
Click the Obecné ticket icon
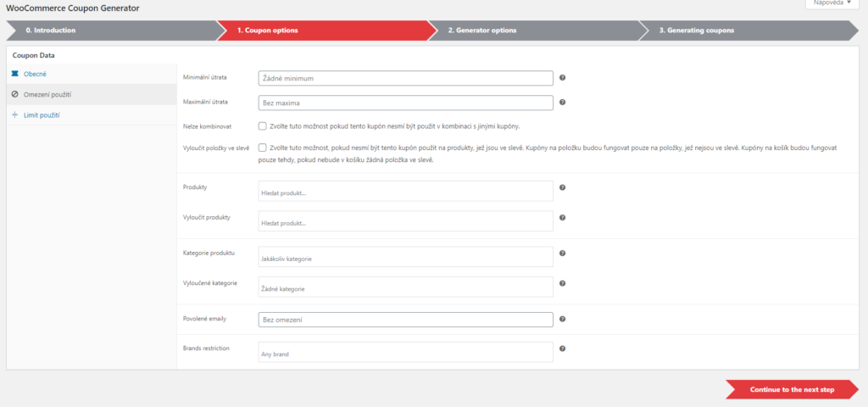click(15, 74)
